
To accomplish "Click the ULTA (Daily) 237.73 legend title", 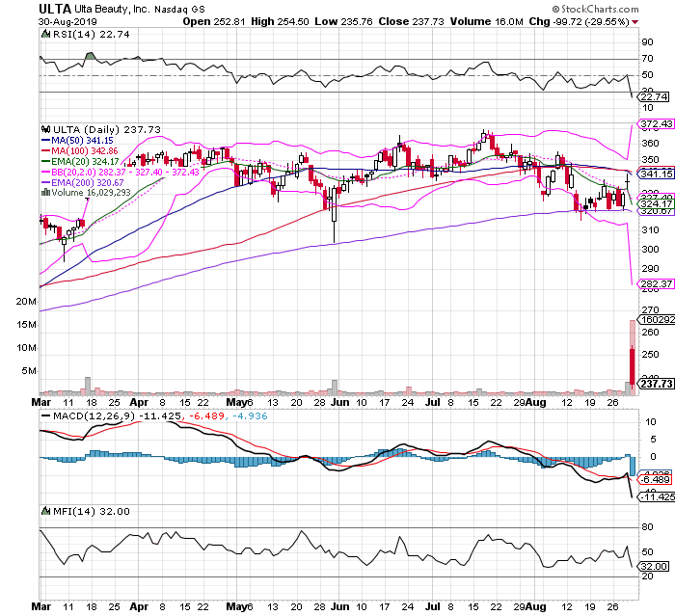I will 106,129.
